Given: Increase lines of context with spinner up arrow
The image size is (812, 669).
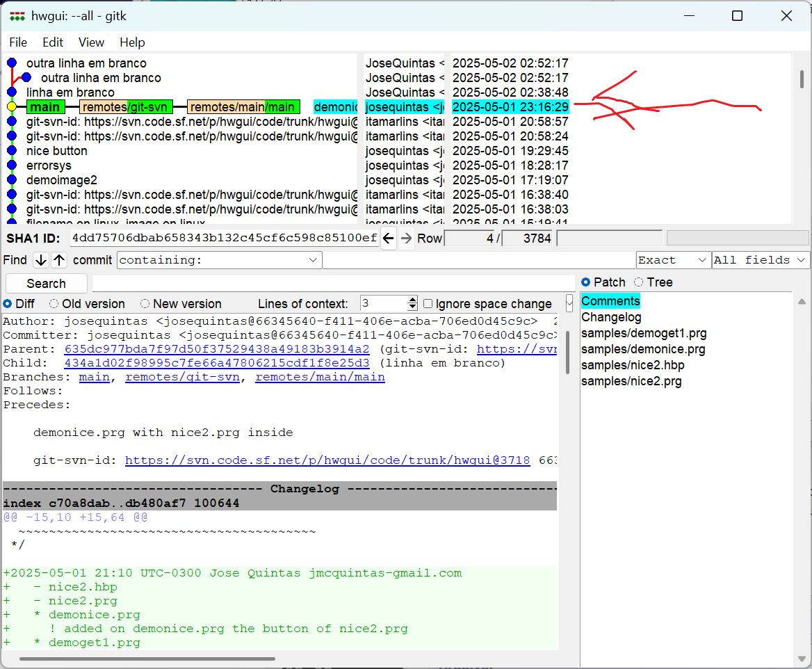Looking at the screenshot, I should (x=412, y=300).
